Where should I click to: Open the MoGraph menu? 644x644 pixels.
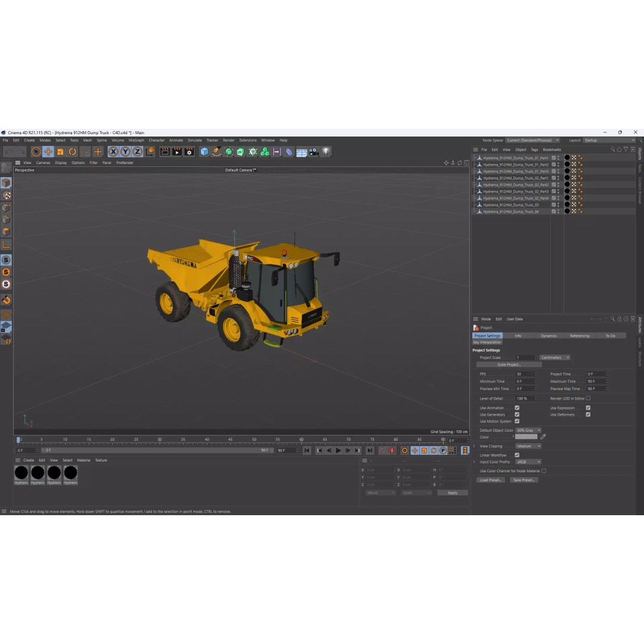tap(137, 140)
